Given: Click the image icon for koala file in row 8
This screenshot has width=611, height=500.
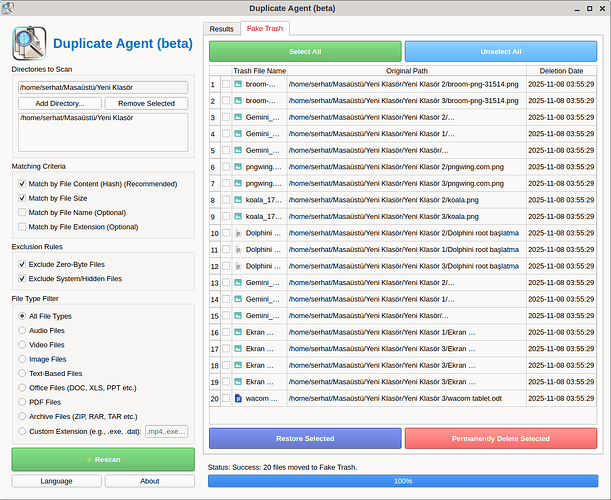Looking at the screenshot, I should (x=238, y=199).
